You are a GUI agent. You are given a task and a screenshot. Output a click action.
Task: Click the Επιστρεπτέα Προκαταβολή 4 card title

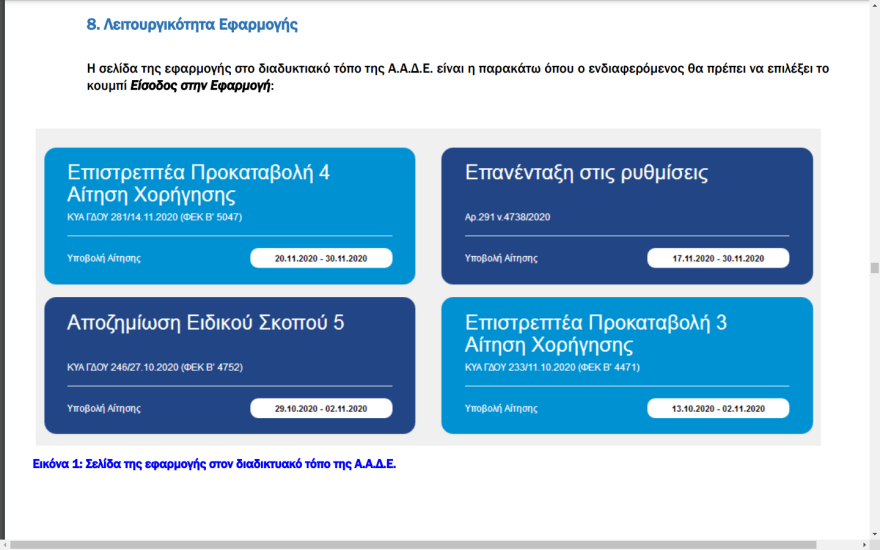click(198, 182)
